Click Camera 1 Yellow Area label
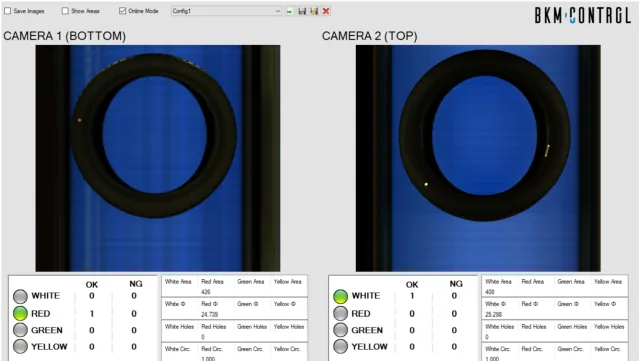 (288, 281)
